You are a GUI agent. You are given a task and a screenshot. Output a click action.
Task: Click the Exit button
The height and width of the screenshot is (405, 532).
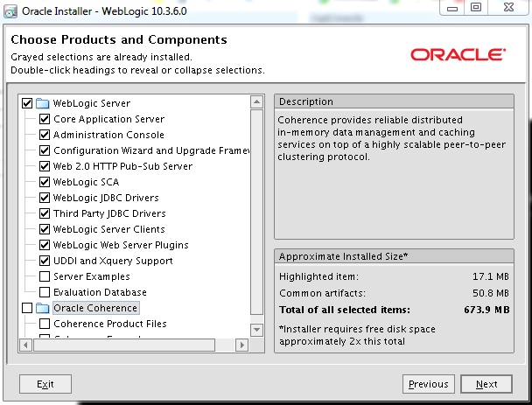(x=45, y=384)
